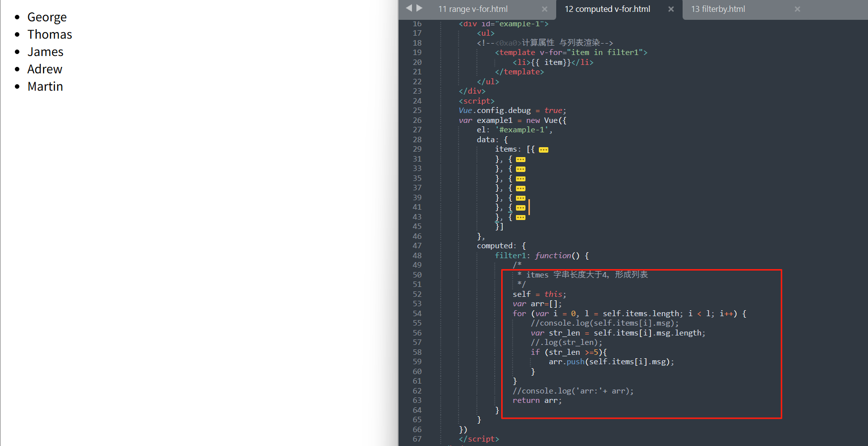Click the 'data: {' line
Image resolution: width=868 pixels, height=446 pixels.
pyautogui.click(x=492, y=140)
